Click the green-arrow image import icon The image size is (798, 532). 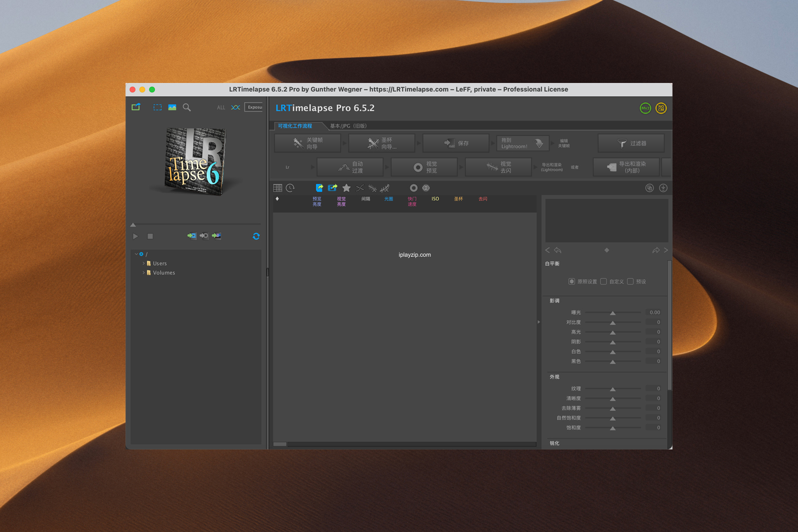[x=216, y=236]
